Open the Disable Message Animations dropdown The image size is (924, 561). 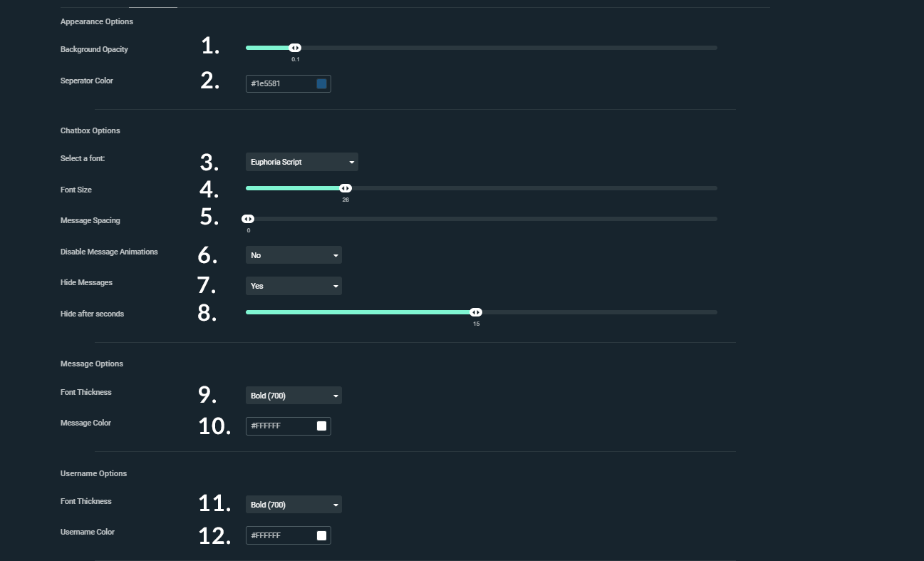(x=294, y=255)
